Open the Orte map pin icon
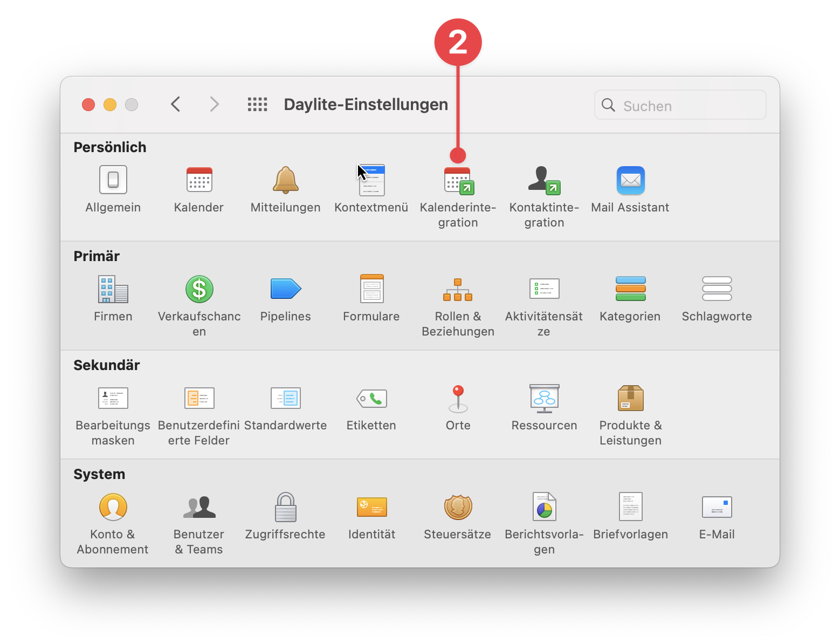The height and width of the screenshot is (636, 840). [458, 399]
